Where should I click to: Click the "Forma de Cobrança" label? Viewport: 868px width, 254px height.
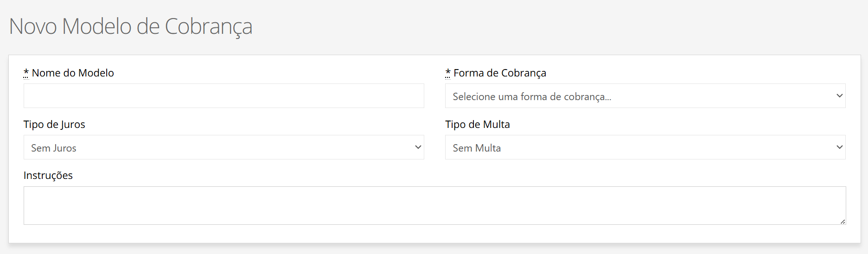500,73
